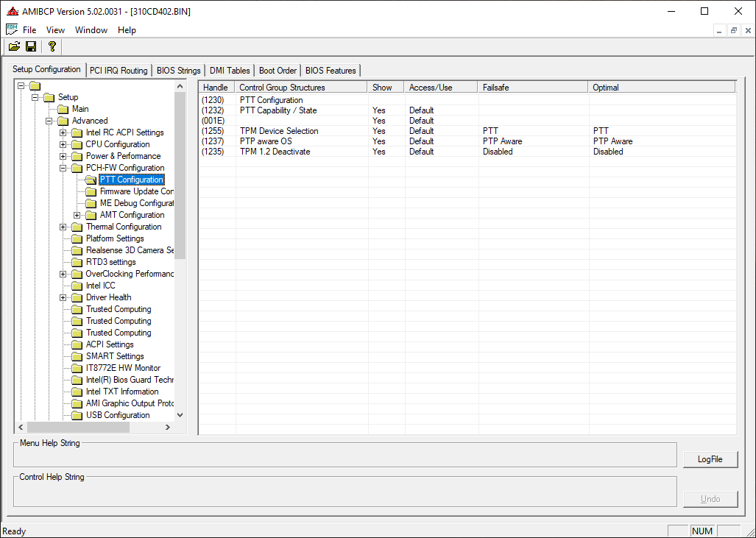Expand the OverClocking Performance node

pos(63,275)
